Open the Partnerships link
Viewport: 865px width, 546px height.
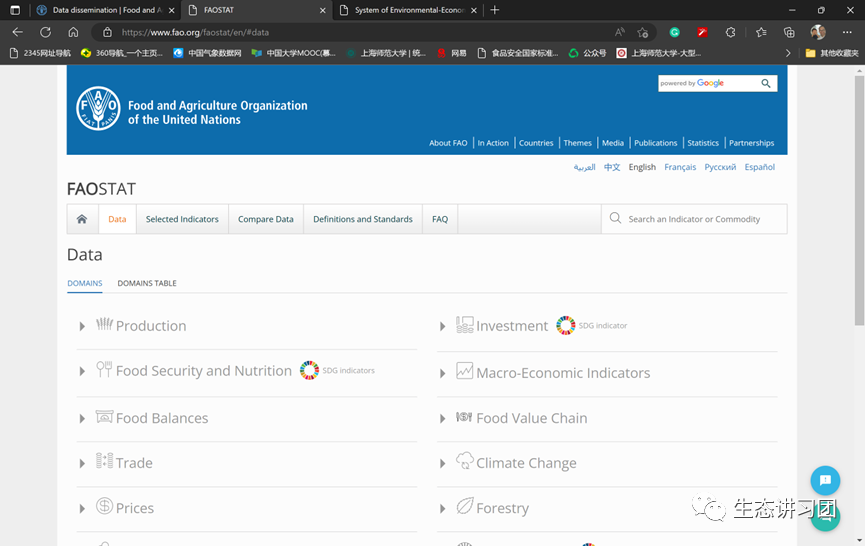[x=751, y=143]
